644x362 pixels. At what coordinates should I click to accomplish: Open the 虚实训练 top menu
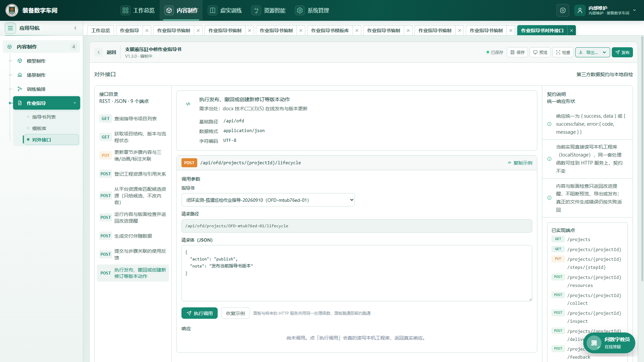click(x=225, y=10)
